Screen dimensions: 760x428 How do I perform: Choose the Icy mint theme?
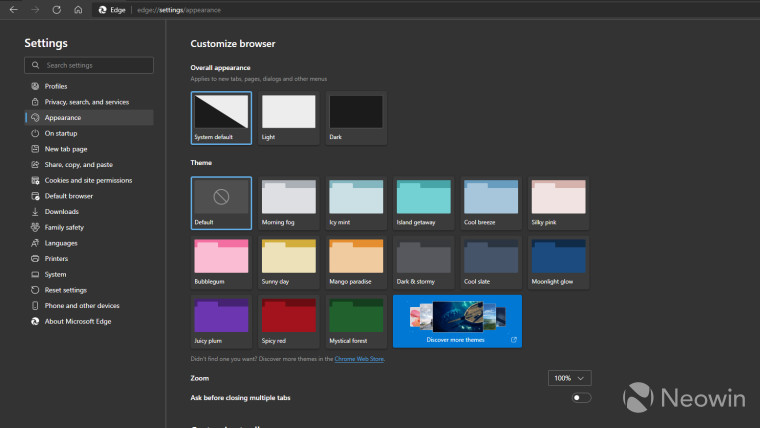point(356,203)
